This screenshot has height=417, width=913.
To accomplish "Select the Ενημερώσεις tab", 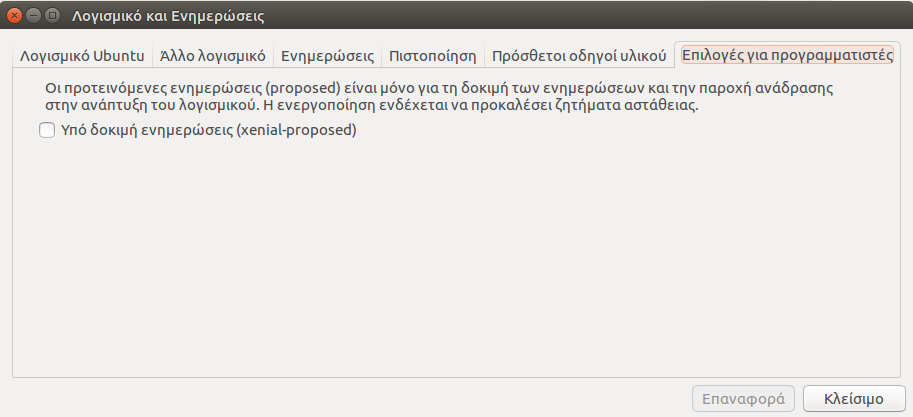I will (327, 55).
